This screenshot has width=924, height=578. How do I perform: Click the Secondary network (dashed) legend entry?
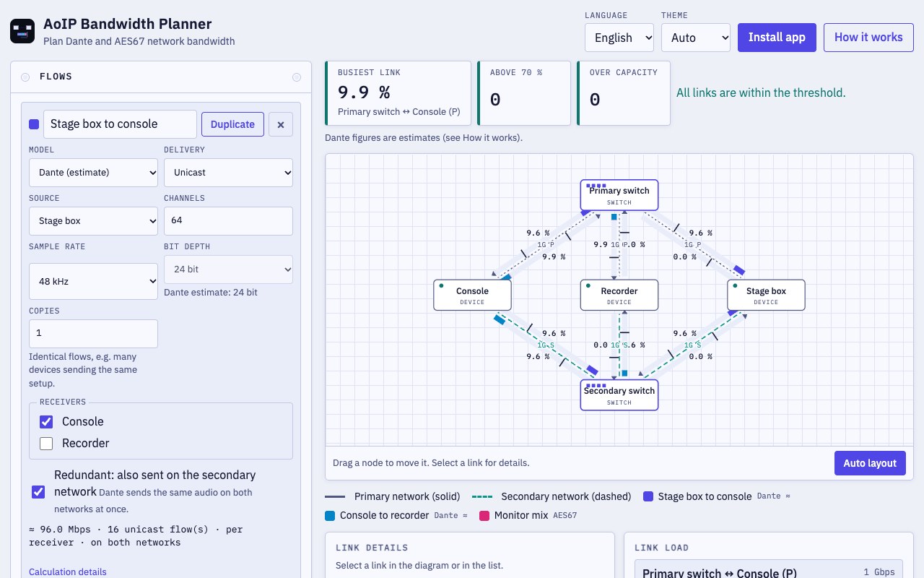[x=552, y=496]
